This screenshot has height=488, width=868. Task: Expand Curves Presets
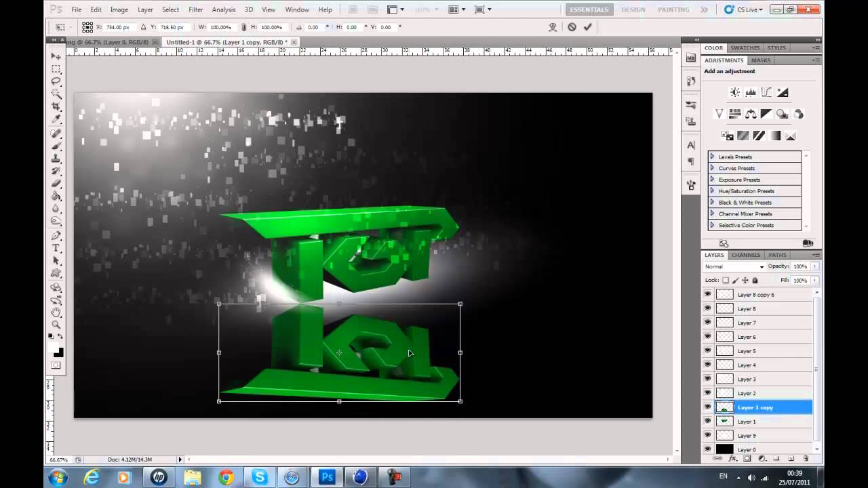point(712,168)
